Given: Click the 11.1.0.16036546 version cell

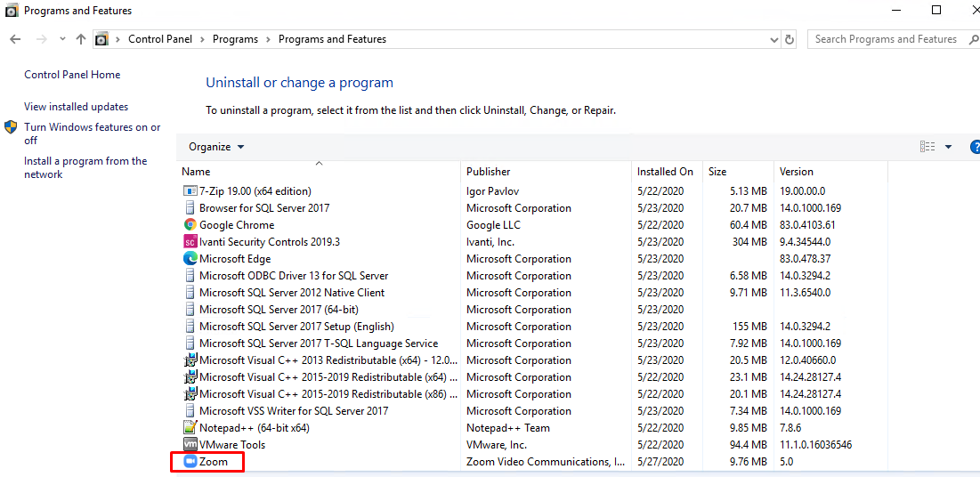Looking at the screenshot, I should pos(815,444).
